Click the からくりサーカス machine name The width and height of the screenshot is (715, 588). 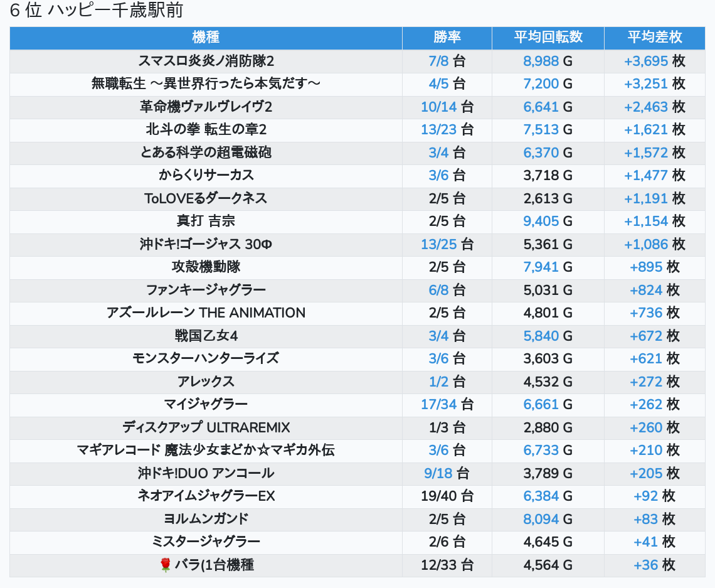206,175
